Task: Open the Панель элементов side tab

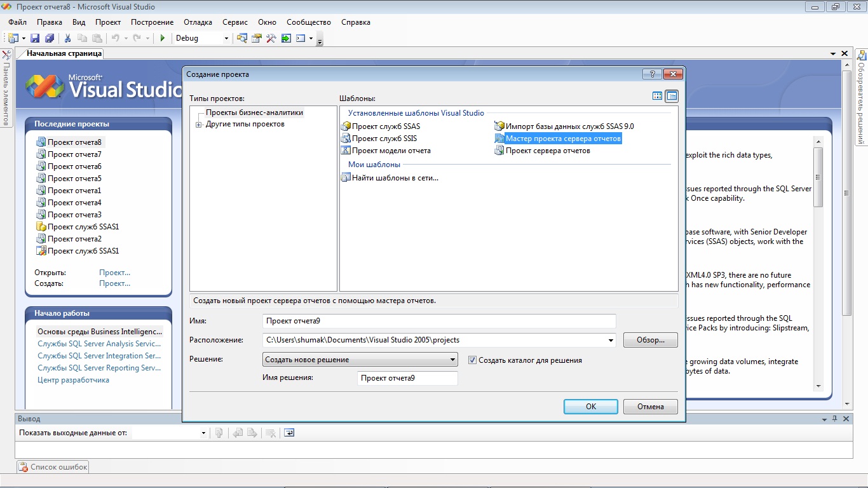Action: pos(6,88)
